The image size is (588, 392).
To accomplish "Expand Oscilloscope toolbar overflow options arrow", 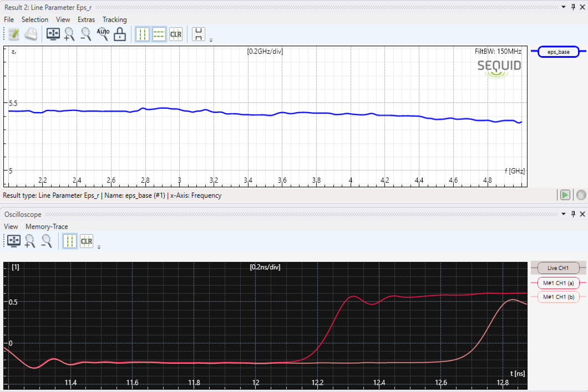I will 99,247.
